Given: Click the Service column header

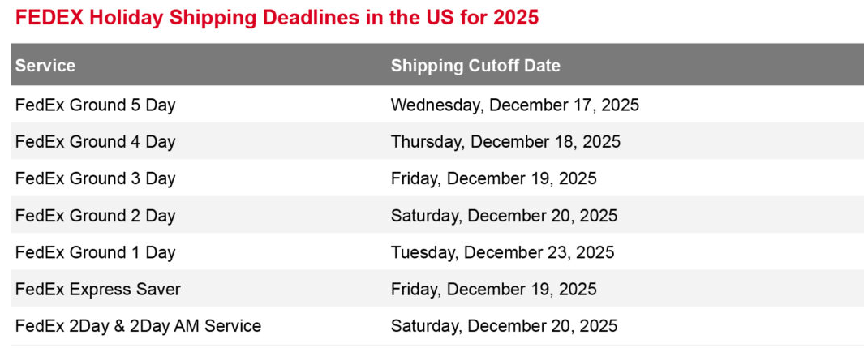Looking at the screenshot, I should pyautogui.click(x=45, y=66).
